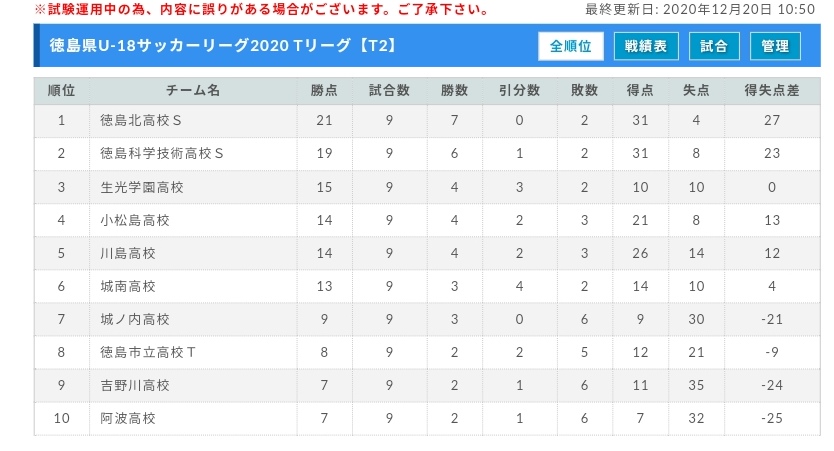Click team 川島高校
Image resolution: width=834 pixels, height=451 pixels.
[128, 253]
